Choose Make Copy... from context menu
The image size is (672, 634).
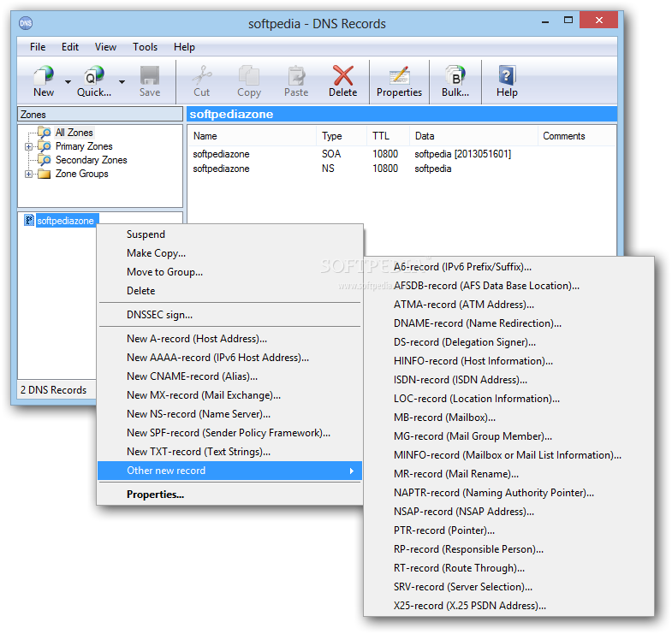coord(229,253)
